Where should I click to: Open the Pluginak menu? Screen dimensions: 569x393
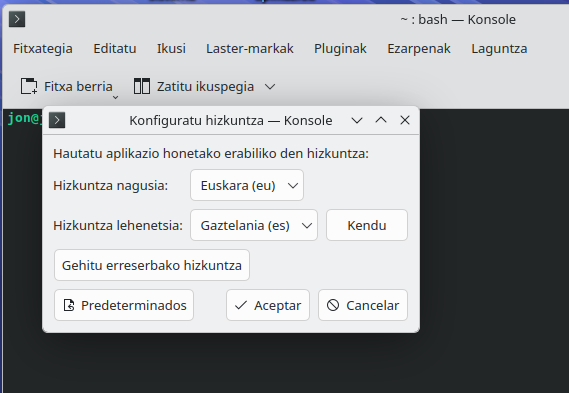click(x=340, y=49)
